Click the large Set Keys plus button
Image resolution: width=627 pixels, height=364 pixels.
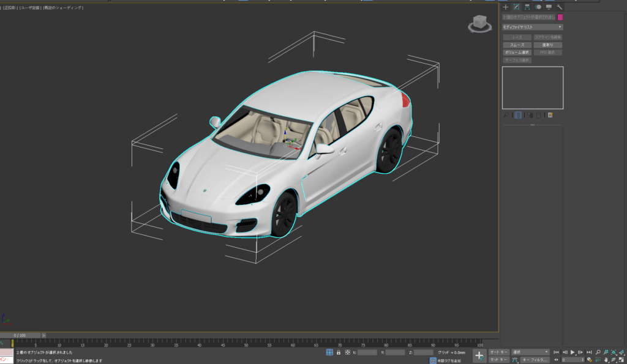[479, 355]
